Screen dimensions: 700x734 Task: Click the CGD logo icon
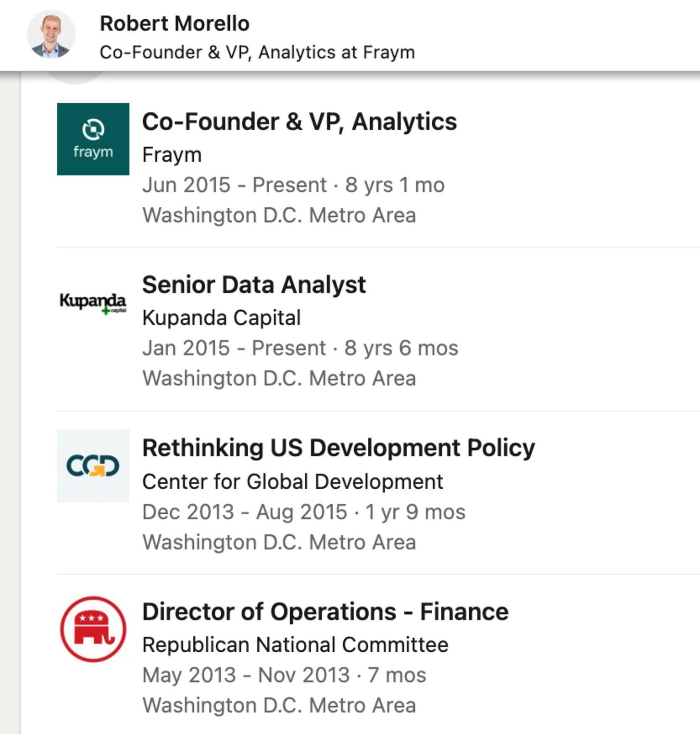point(93,466)
